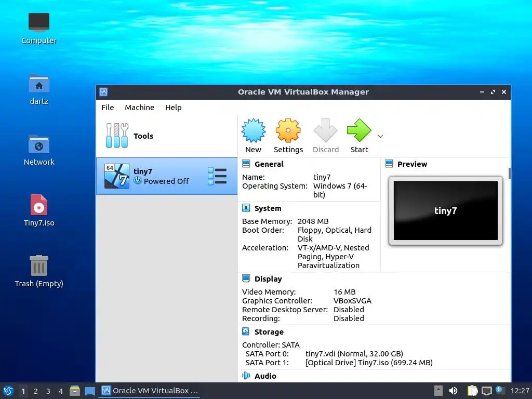Click the Display section icon
This screenshot has width=532, height=399.
click(x=246, y=278)
